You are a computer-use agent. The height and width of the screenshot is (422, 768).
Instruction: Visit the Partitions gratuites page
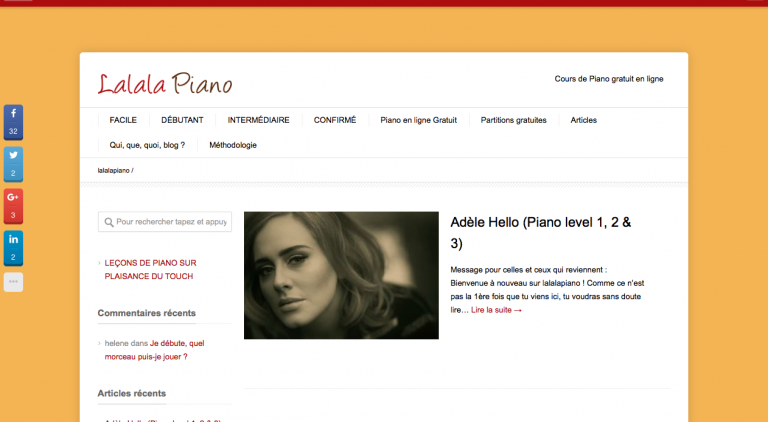click(513, 120)
